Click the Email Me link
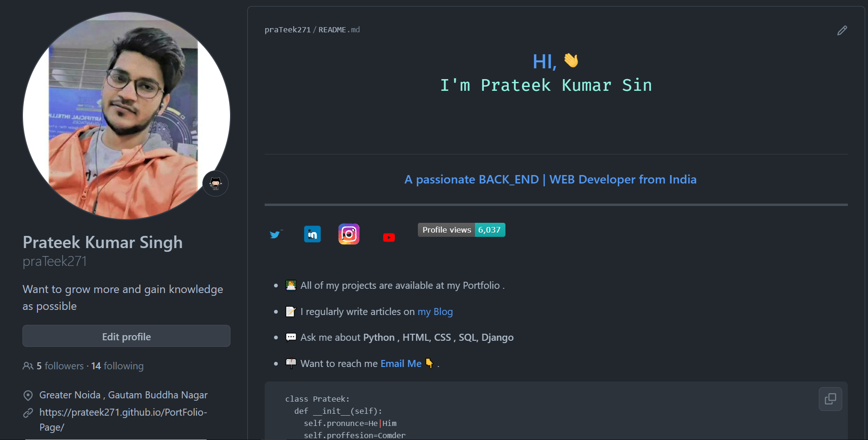 pos(401,364)
